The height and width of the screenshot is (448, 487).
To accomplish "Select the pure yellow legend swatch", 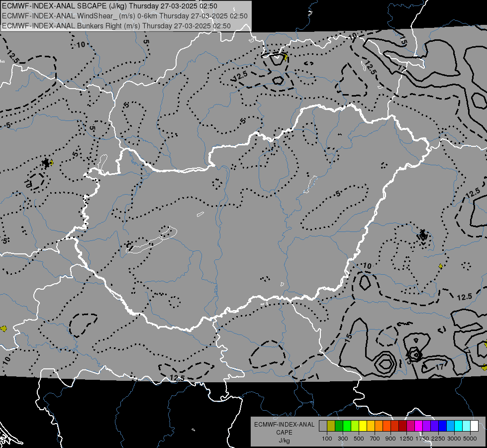I will [x=363, y=426].
